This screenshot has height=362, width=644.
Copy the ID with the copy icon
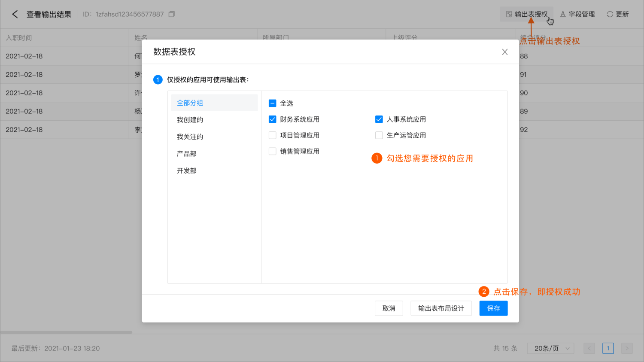coord(172,14)
